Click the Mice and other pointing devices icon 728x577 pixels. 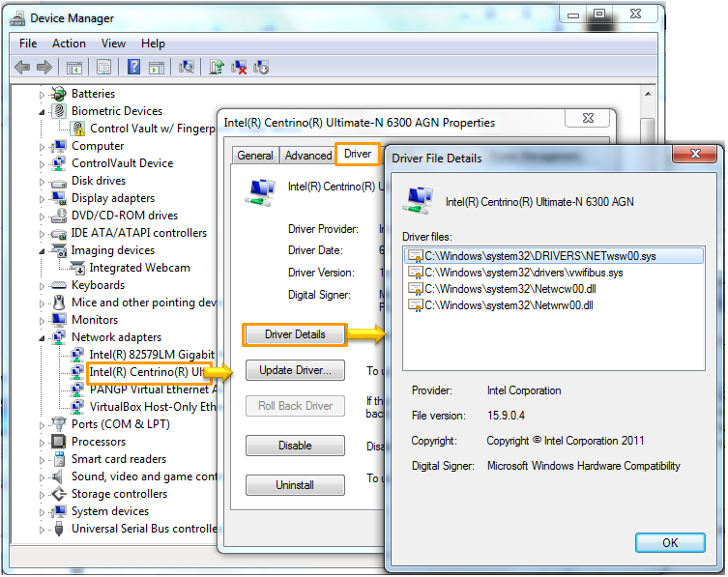(x=59, y=303)
